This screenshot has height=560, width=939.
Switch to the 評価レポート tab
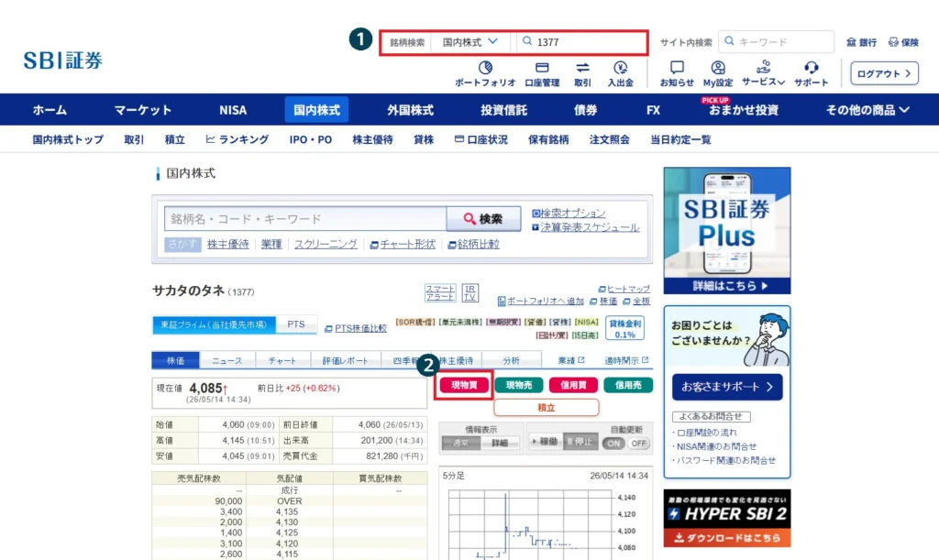pyautogui.click(x=345, y=360)
